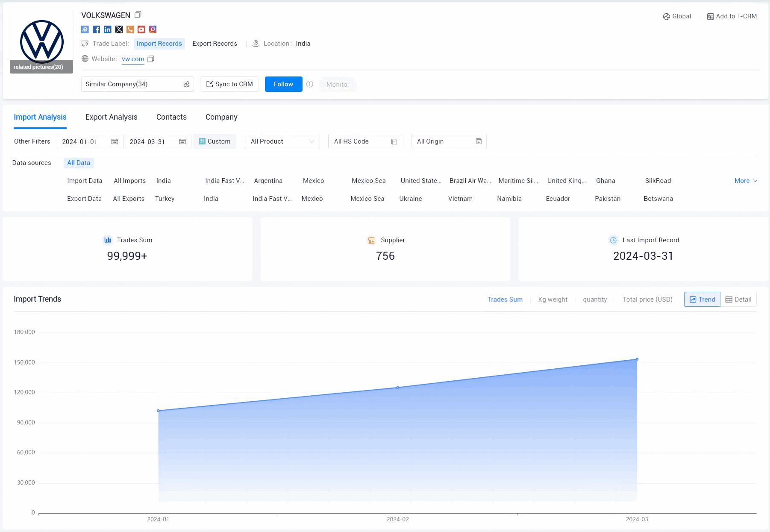Select Export Data source
The width and height of the screenshot is (770, 532).
(x=84, y=199)
